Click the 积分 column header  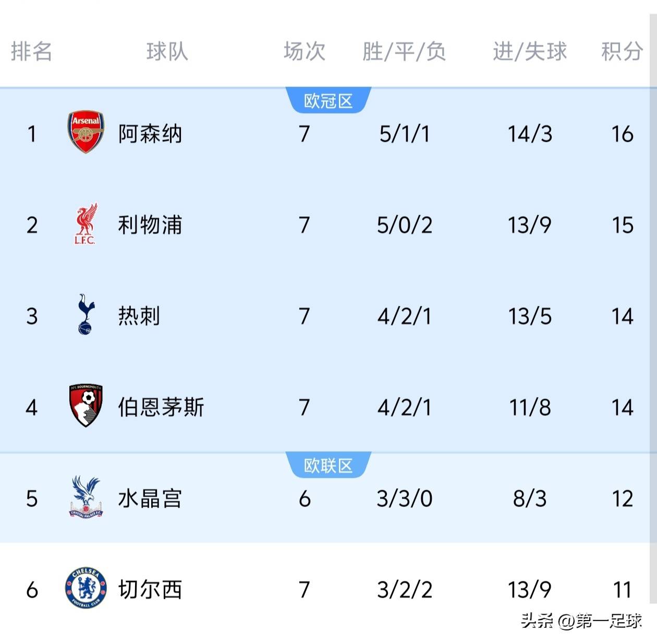[622, 52]
